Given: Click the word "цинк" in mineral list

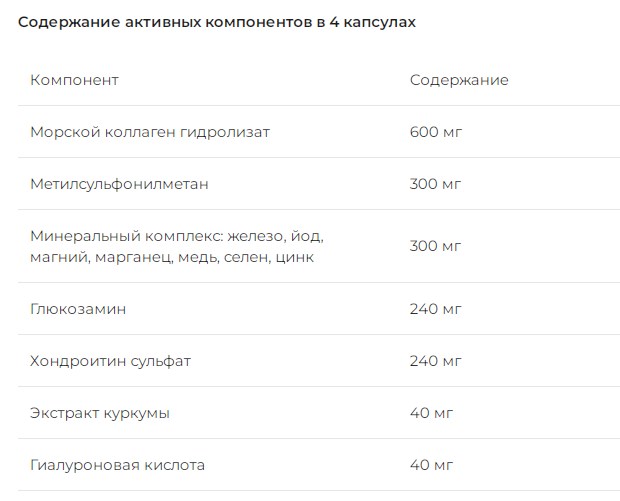Looking at the screenshot, I should point(294,257).
